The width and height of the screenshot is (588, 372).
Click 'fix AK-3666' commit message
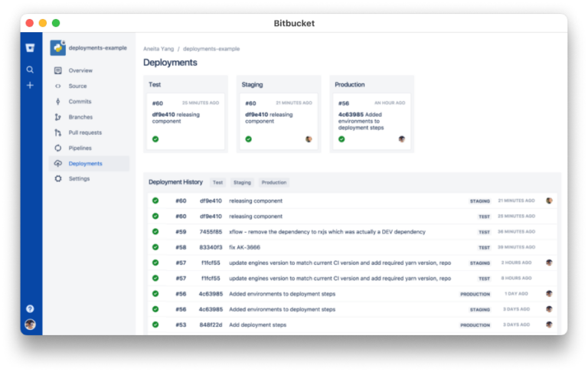coord(244,247)
